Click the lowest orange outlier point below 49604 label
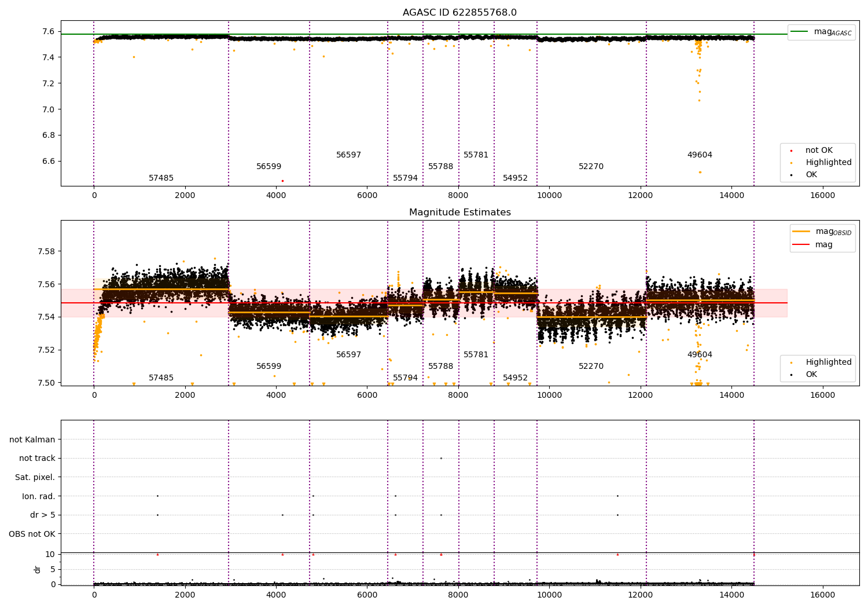 [x=700, y=172]
